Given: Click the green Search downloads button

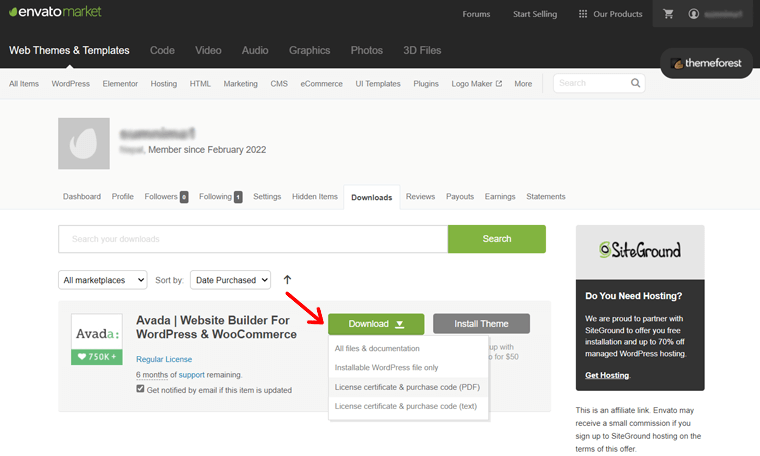Looking at the screenshot, I should tap(497, 239).
